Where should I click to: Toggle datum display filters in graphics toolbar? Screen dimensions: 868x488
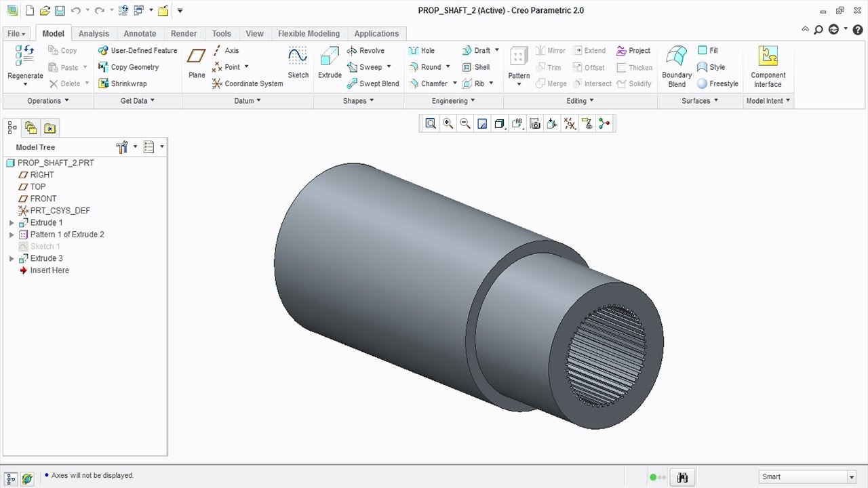(x=570, y=123)
